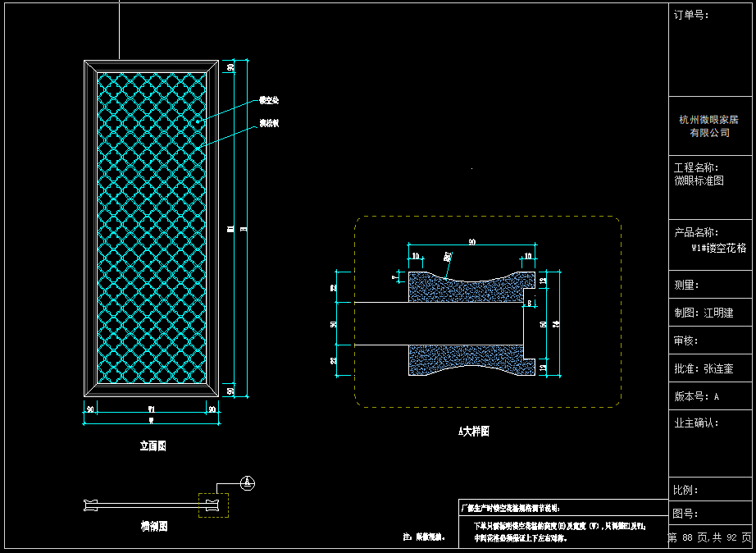
Task: Select the W1#镂空花格 product name text
Action: point(719,248)
